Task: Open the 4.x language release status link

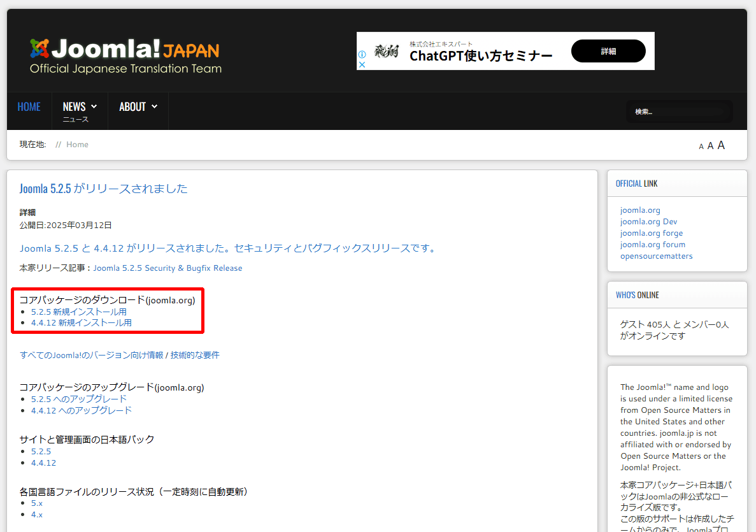Action: coord(37,515)
